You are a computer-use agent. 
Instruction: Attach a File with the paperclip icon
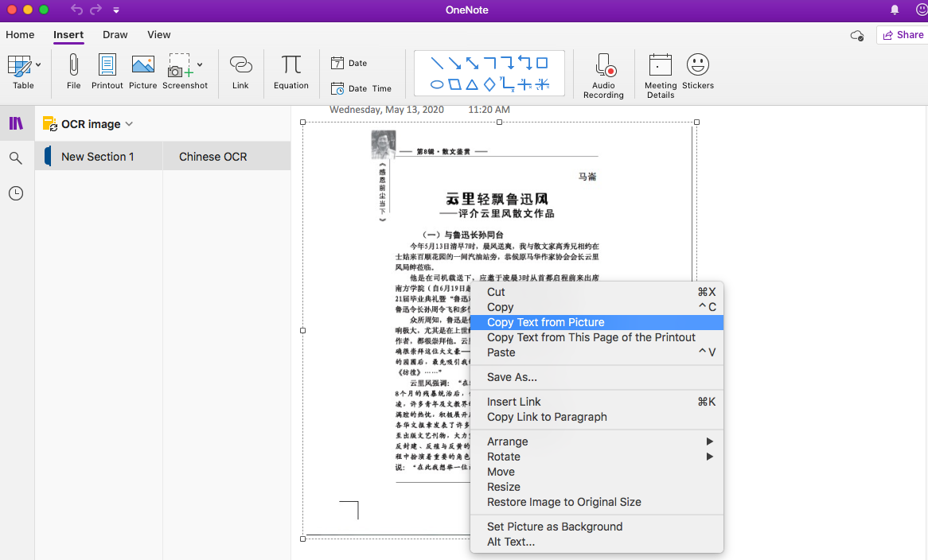(x=73, y=72)
